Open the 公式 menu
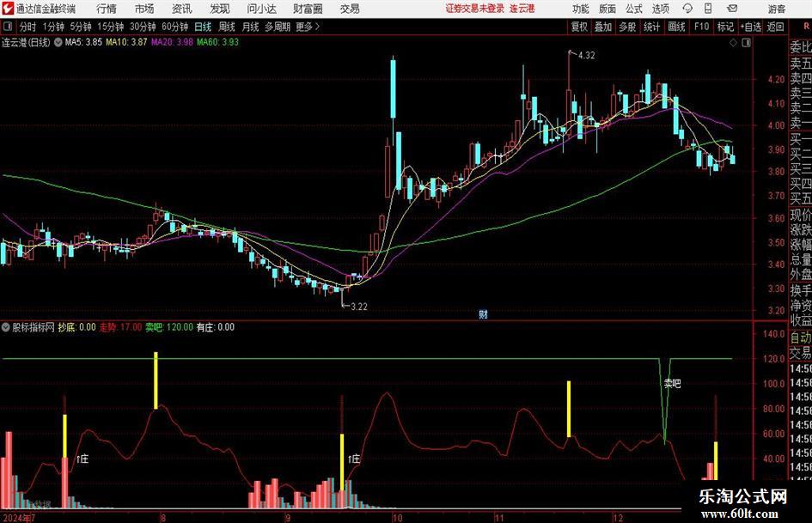Screen dimensions: 812x523 [634, 9]
